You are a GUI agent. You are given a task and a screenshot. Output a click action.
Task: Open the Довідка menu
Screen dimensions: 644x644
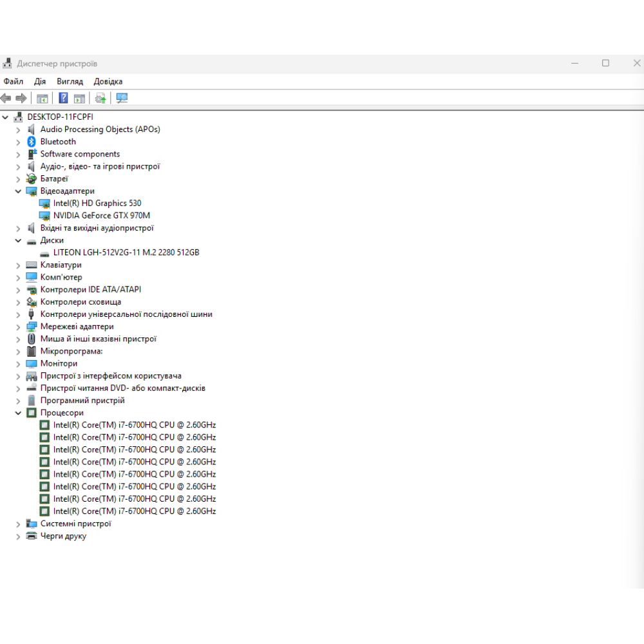[108, 82]
